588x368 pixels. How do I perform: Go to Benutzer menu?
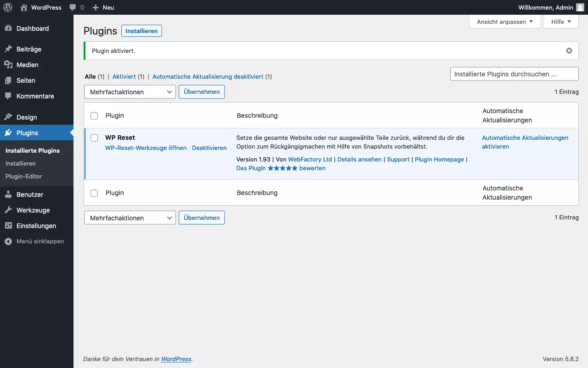tap(37, 195)
